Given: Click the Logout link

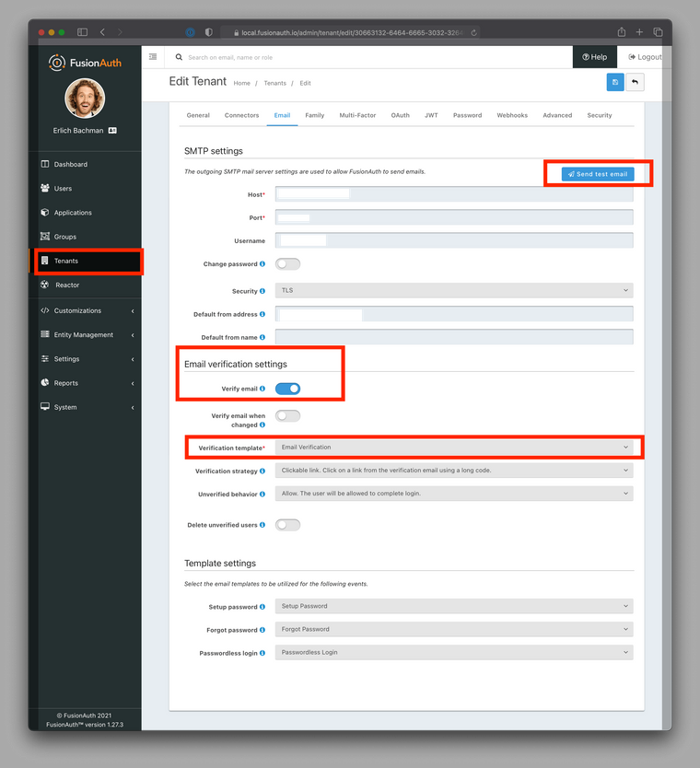Looking at the screenshot, I should tap(644, 57).
